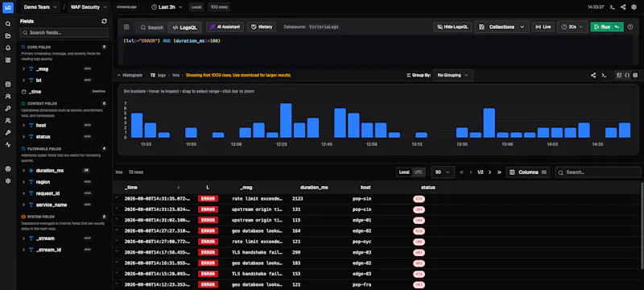Click the share icon in the histogram toolbar
The width and height of the screenshot is (644, 290).
tap(593, 75)
